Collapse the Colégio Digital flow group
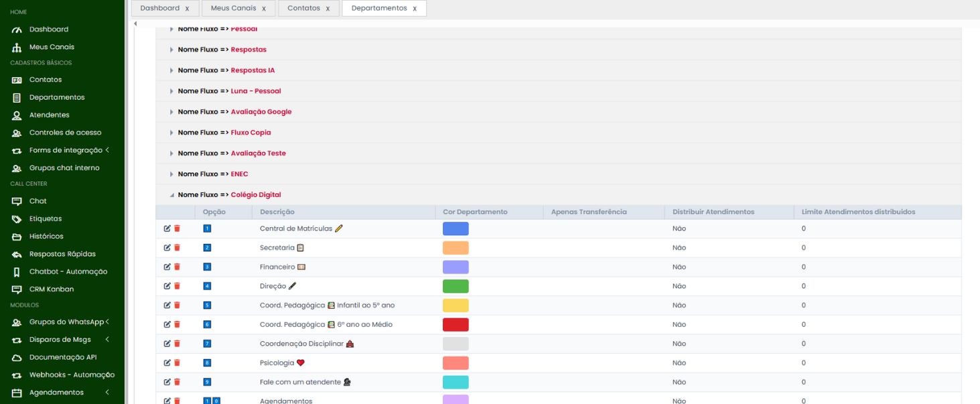Screen dimensions: 980x404 (171, 195)
